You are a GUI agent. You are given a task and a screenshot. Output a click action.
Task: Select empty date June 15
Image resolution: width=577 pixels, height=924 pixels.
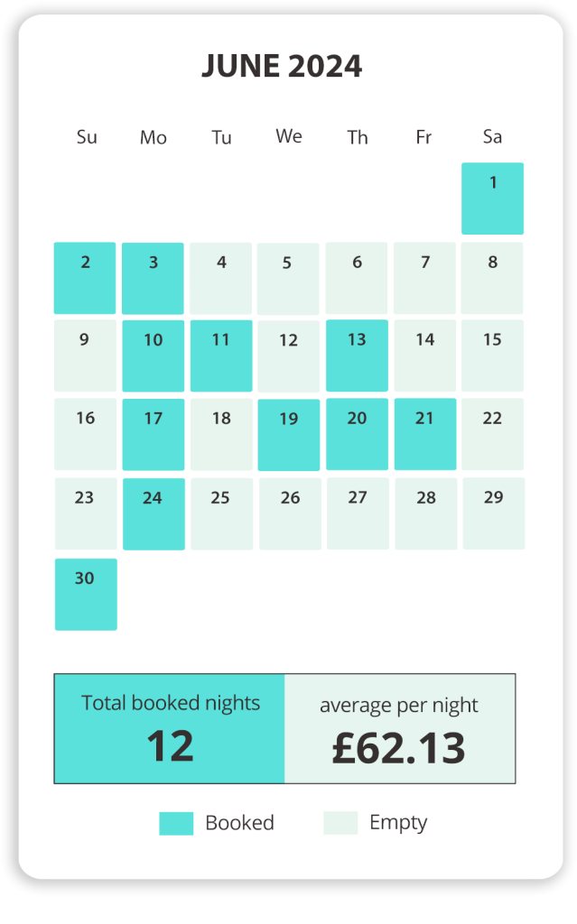click(492, 356)
